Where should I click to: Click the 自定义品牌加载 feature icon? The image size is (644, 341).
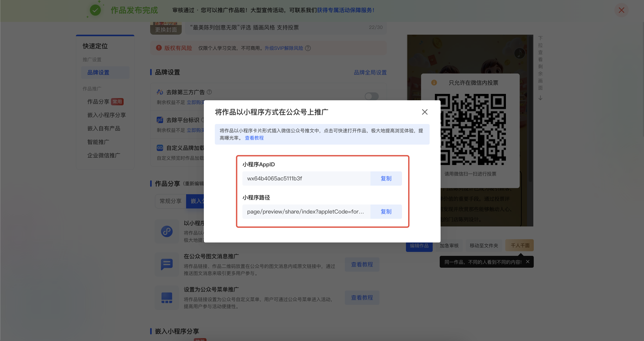(160, 148)
